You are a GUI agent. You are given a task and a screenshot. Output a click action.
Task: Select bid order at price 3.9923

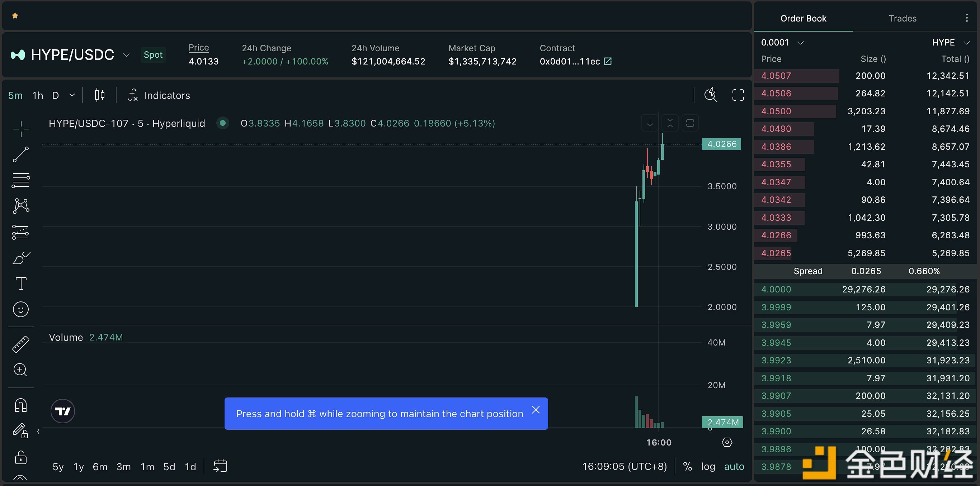click(x=865, y=360)
